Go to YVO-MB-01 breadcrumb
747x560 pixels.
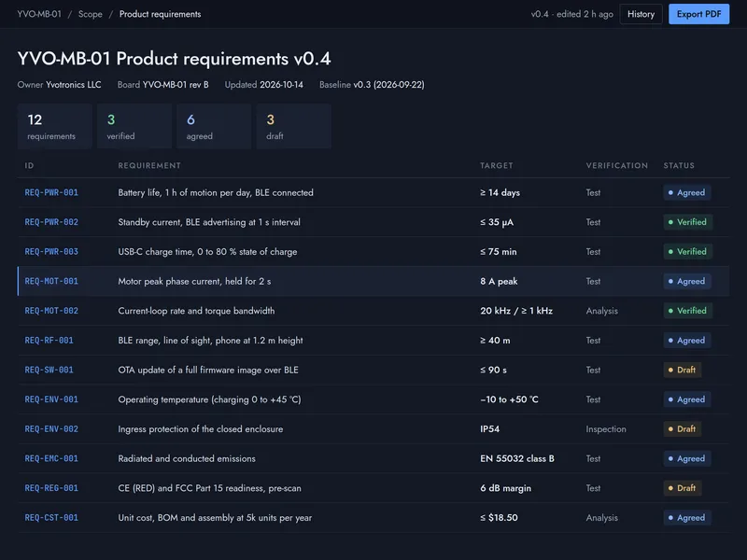[x=39, y=14]
